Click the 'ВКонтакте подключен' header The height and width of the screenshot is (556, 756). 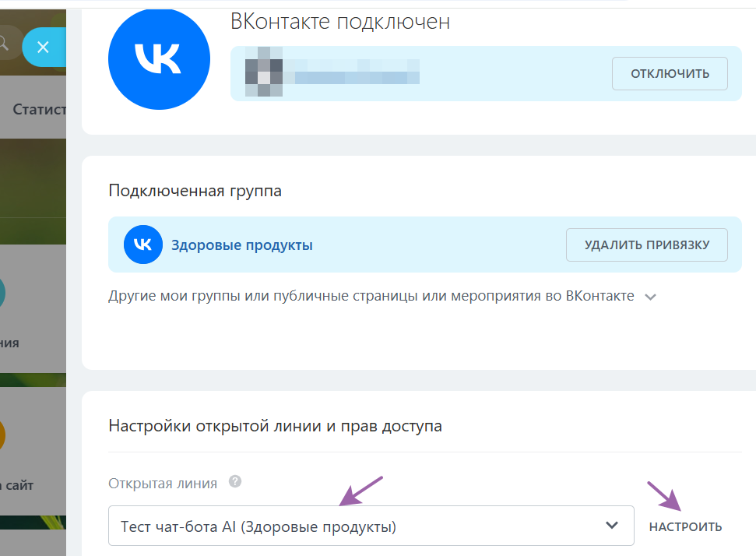coord(337,21)
